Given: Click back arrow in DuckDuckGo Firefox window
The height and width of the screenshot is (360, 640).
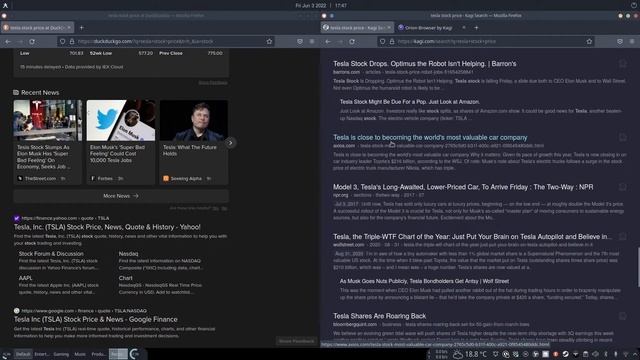Looking at the screenshot, I should coord(8,42).
